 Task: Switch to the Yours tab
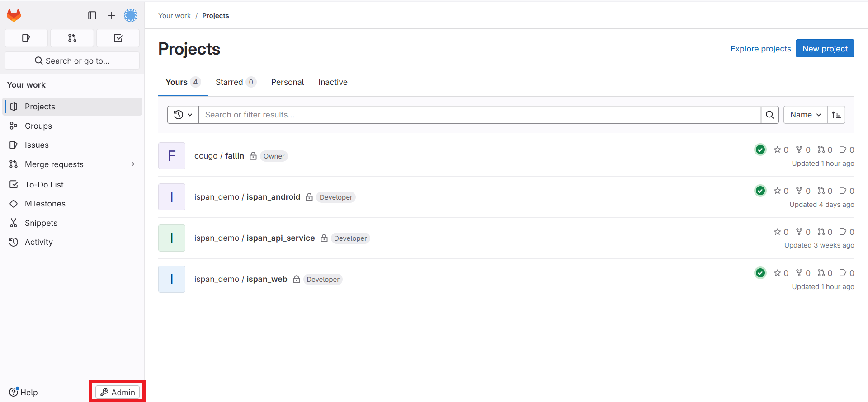coord(183,82)
